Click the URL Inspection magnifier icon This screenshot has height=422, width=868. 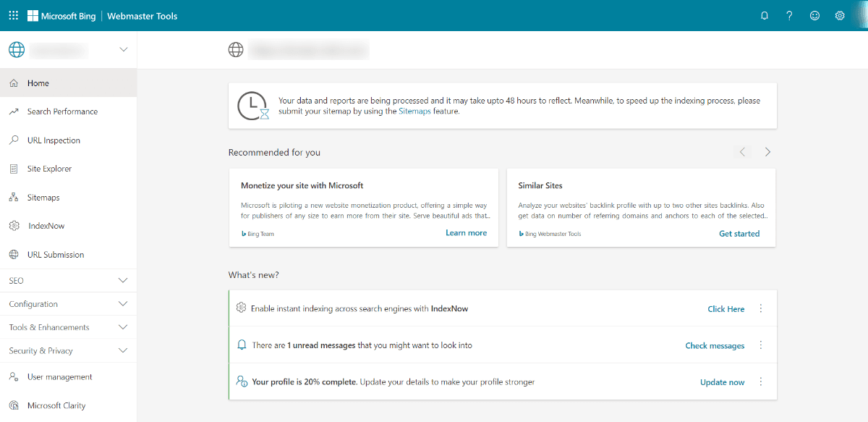pyautogui.click(x=14, y=140)
